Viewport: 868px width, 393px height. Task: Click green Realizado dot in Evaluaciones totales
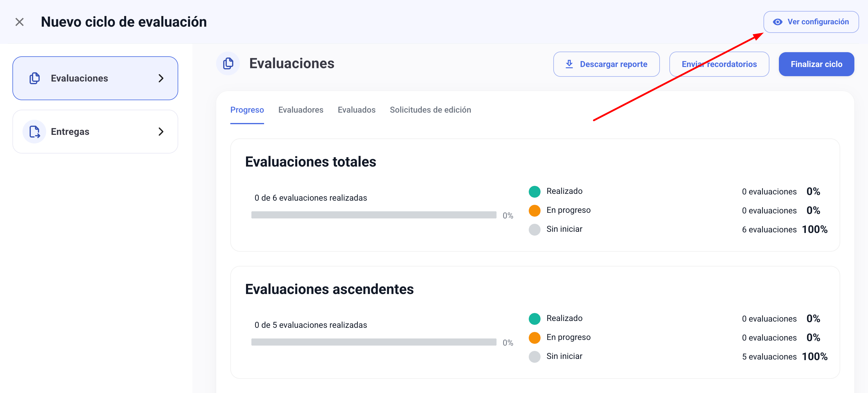point(534,191)
